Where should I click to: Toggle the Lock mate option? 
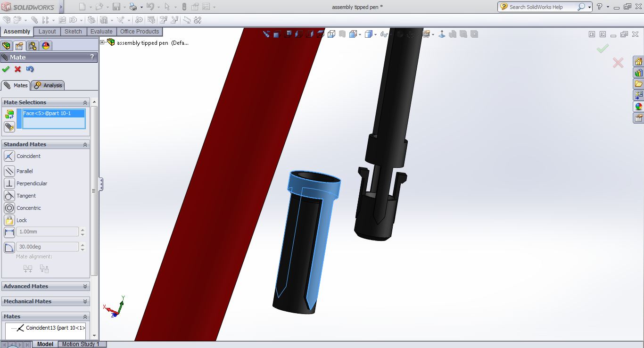coord(9,220)
